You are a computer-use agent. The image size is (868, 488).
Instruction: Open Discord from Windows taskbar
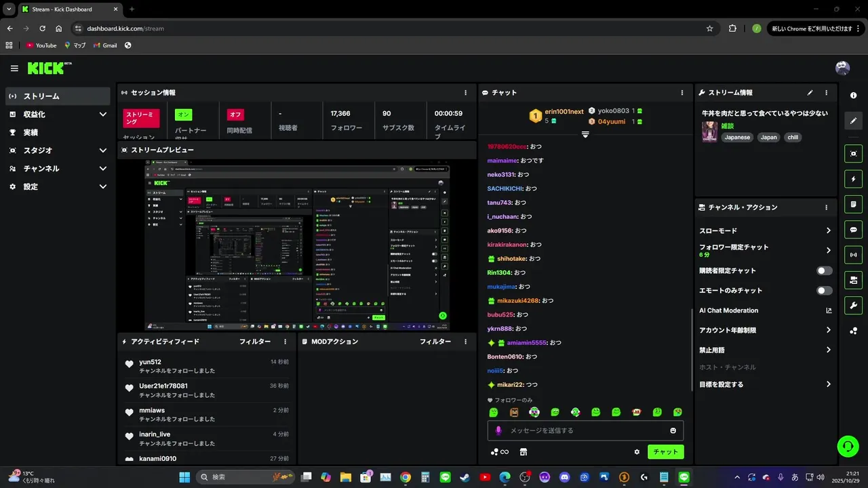[x=564, y=477]
